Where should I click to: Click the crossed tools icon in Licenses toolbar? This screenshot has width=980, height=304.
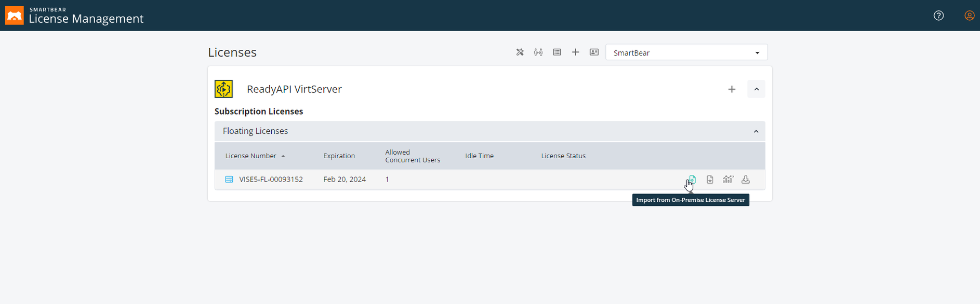click(520, 52)
